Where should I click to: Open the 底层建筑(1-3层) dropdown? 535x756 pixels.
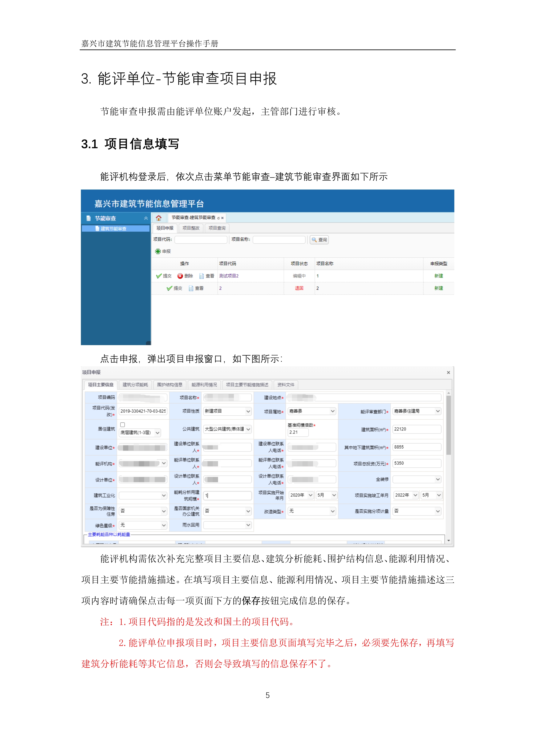click(x=140, y=433)
